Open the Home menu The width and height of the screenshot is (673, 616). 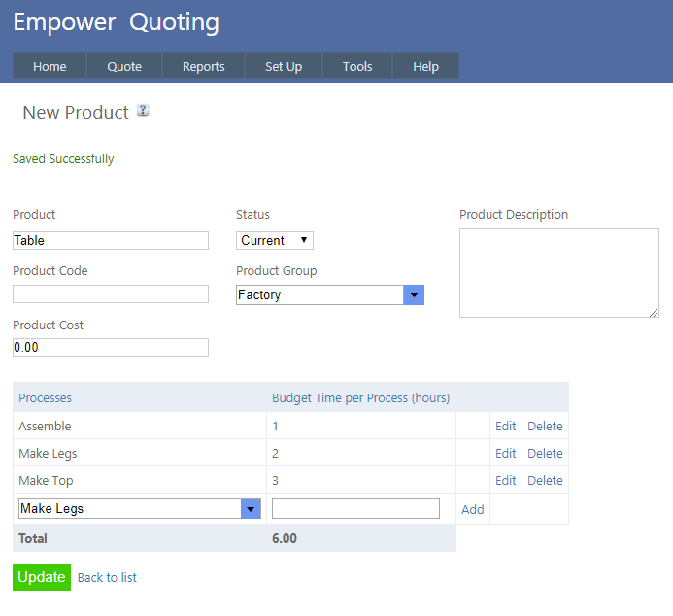(50, 66)
